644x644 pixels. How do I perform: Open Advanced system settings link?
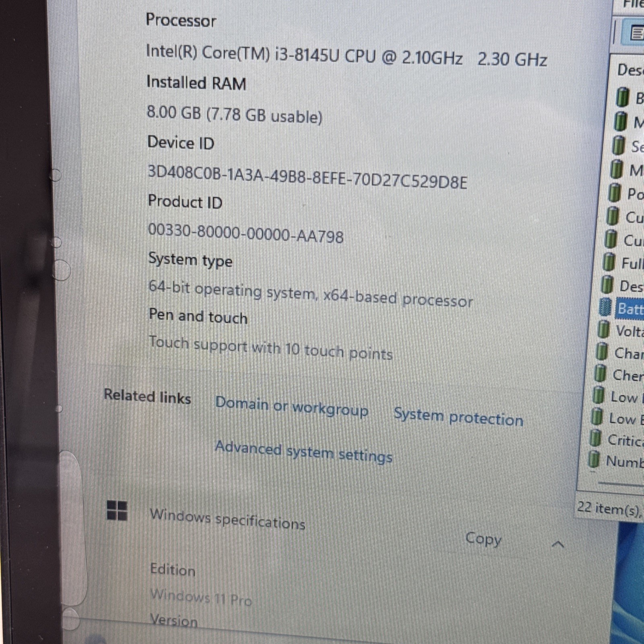click(x=304, y=452)
